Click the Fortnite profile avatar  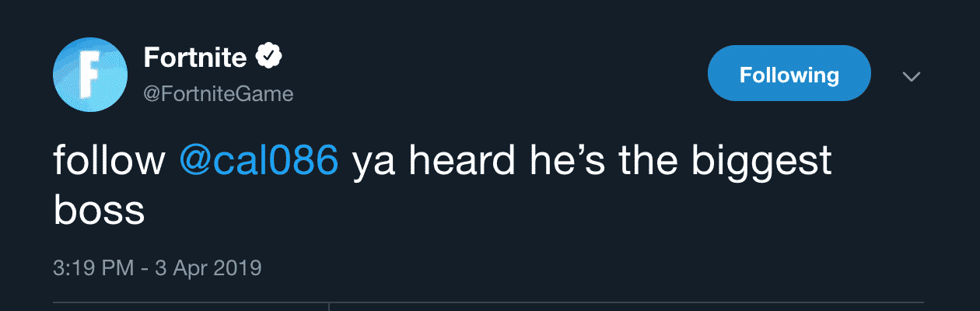(89, 74)
